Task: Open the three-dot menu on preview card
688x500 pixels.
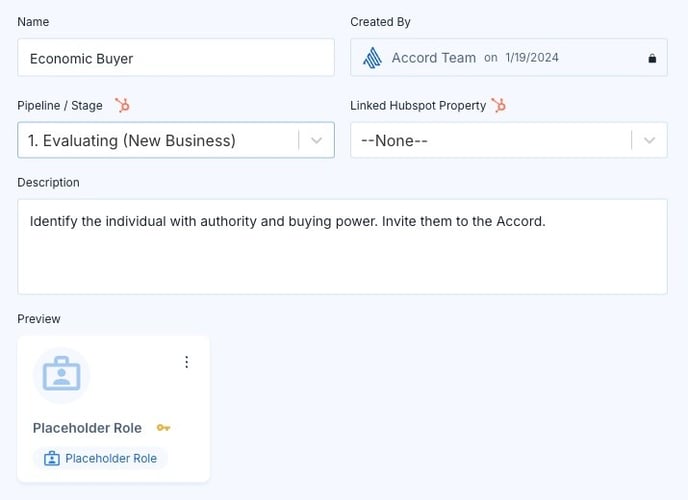Action: pyautogui.click(x=186, y=362)
